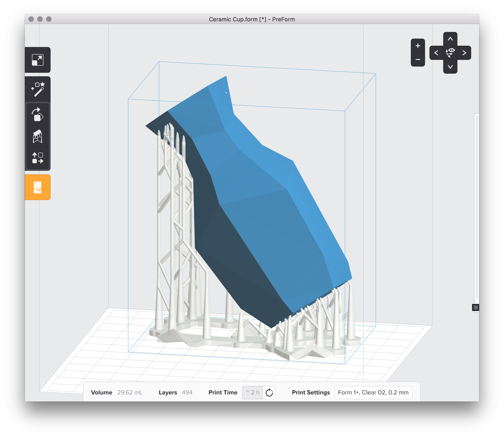Zoom out using the minus button

click(418, 60)
